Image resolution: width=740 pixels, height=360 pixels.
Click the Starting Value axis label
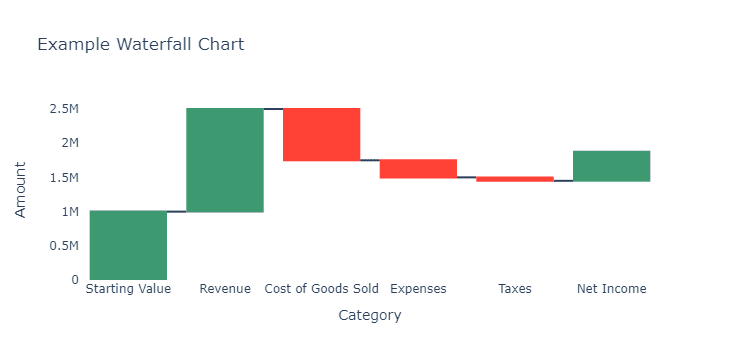[x=128, y=289]
